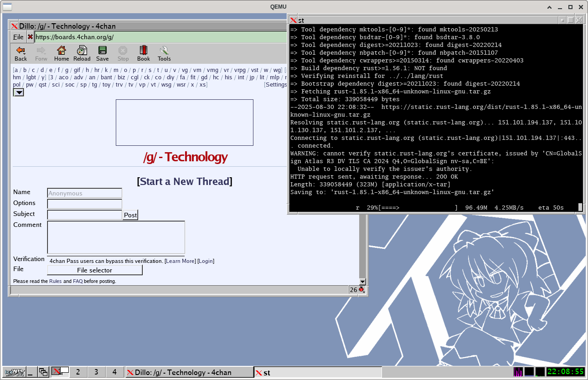Screen dimensions: 588x380
Task: Click the Dillo bug meter icon
Action: point(361,289)
